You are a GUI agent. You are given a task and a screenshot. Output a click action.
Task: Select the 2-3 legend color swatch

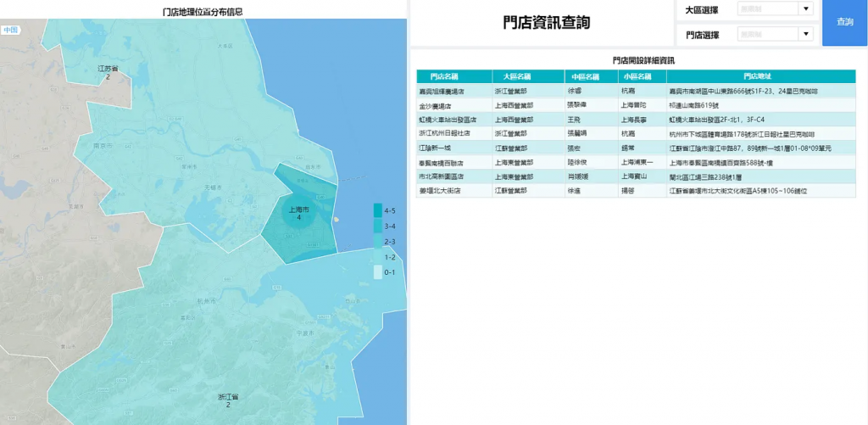pyautogui.click(x=377, y=242)
